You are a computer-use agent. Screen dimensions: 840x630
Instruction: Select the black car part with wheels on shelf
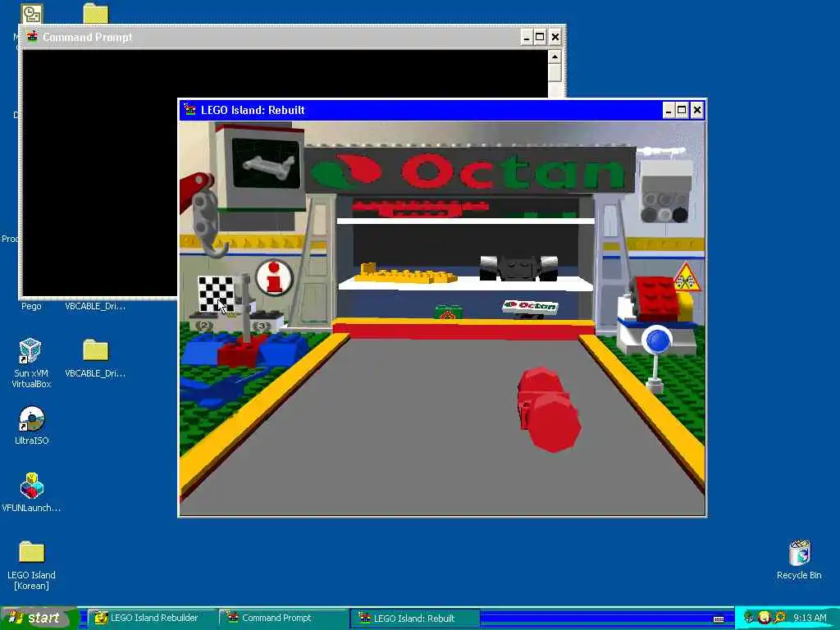pos(518,267)
